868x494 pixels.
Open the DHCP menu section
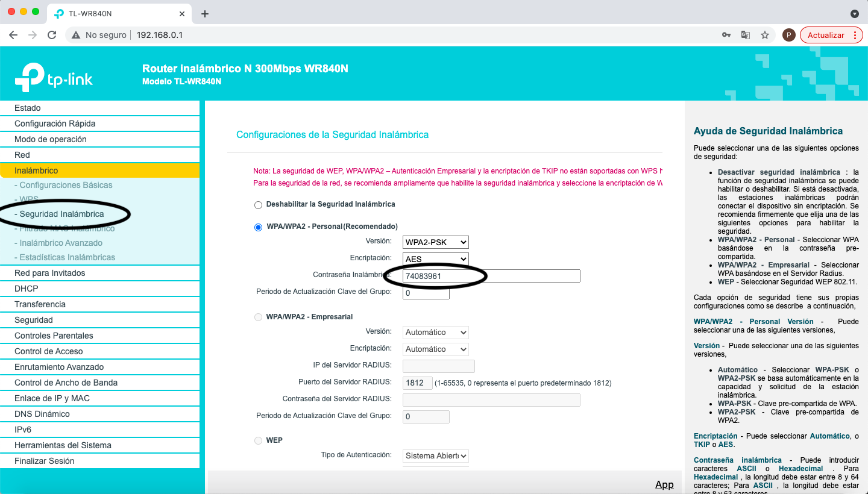coord(26,289)
